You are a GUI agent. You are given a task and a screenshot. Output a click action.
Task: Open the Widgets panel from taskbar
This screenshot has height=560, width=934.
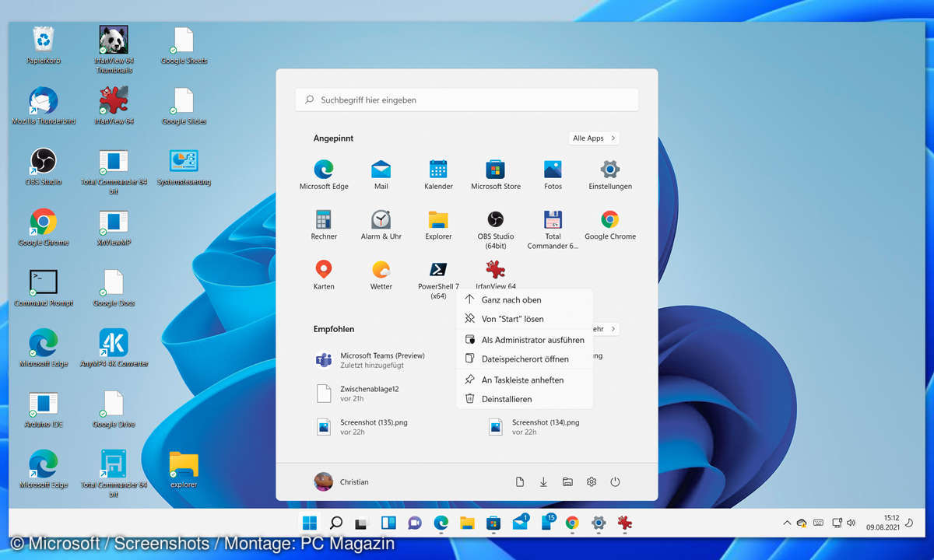388,523
